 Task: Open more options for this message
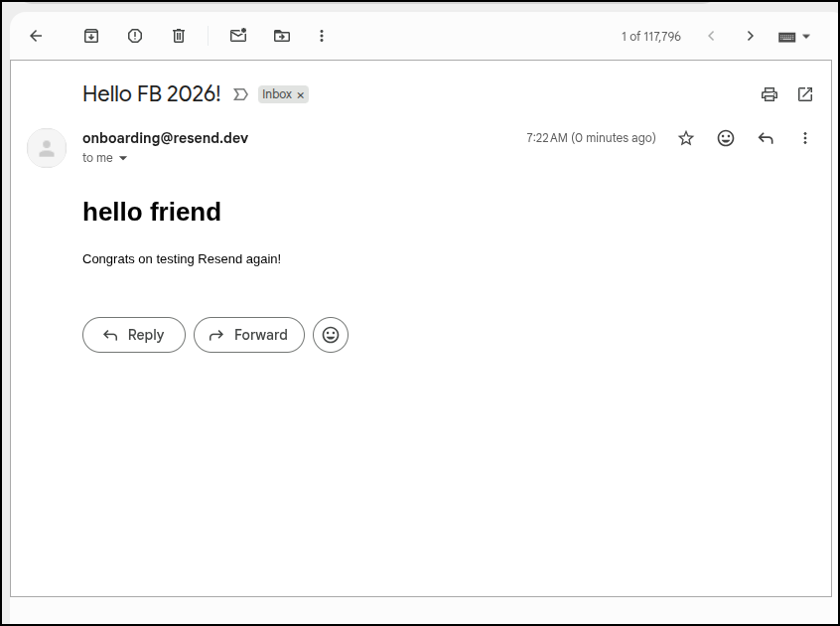click(805, 138)
